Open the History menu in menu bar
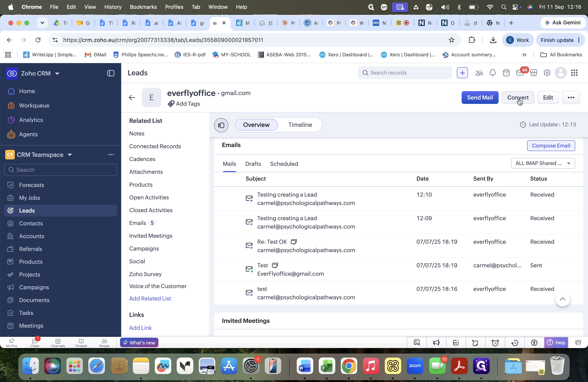Viewport: 588px width, 382px height. tap(113, 7)
